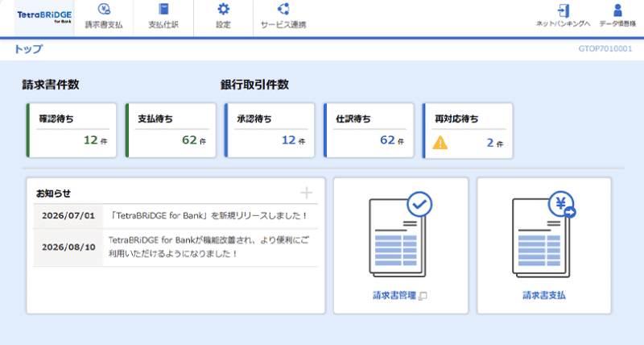Open the 支払待ち 62件 card
Viewport: 644px width, 345px height.
[x=171, y=131]
